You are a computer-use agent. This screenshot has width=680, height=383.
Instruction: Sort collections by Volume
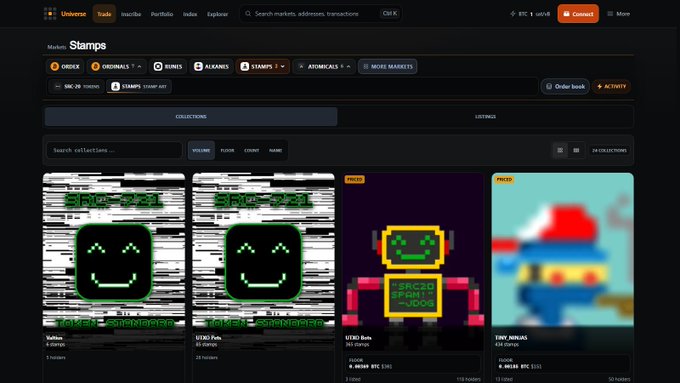(x=201, y=150)
